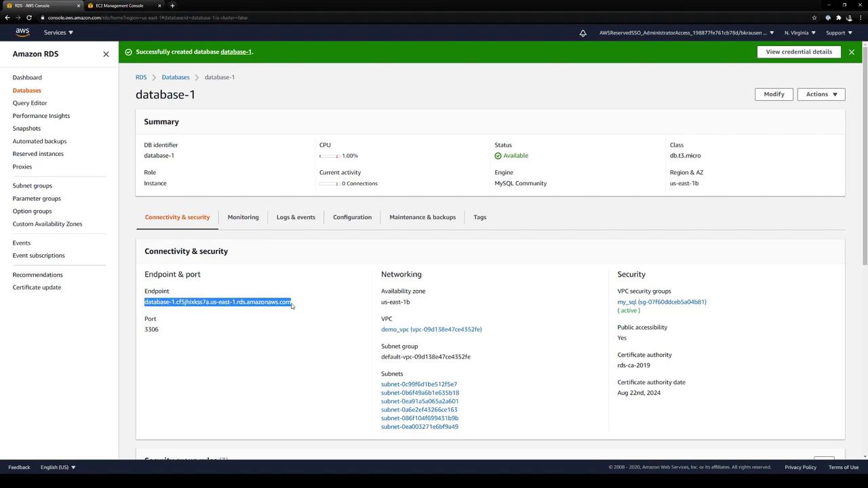Open Custom Availability Zones

[47, 224]
